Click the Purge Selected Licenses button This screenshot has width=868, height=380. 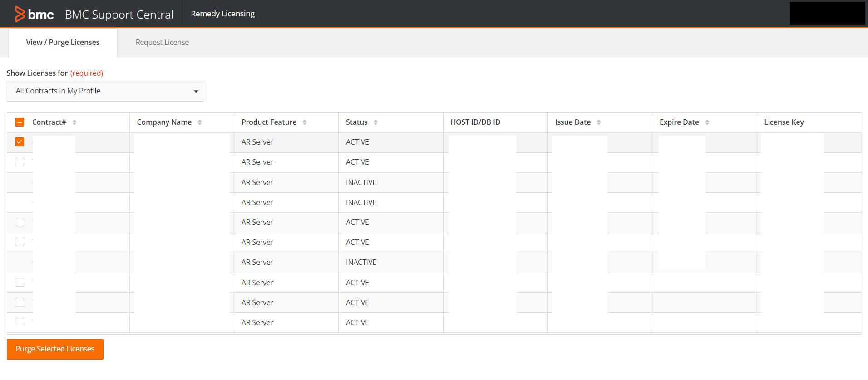[55, 349]
